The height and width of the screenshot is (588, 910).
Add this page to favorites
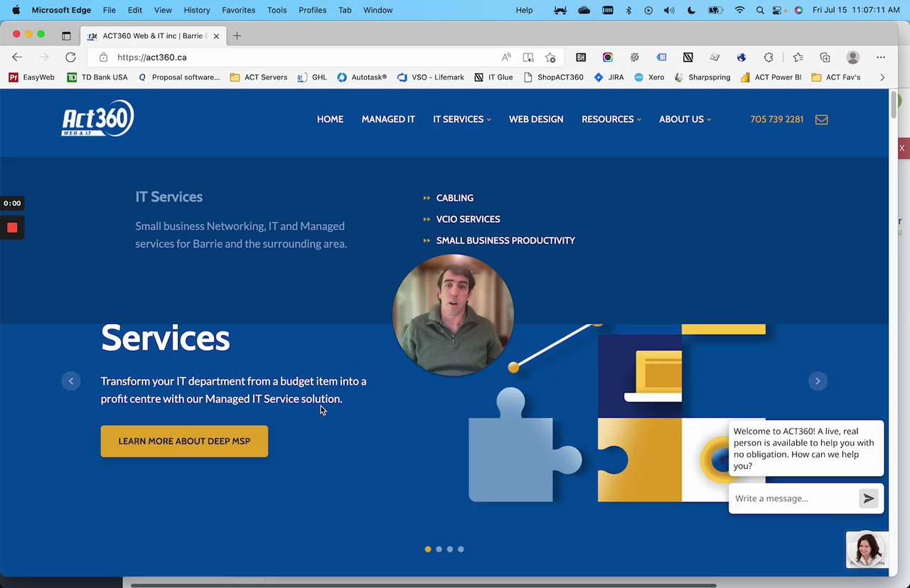tap(550, 57)
